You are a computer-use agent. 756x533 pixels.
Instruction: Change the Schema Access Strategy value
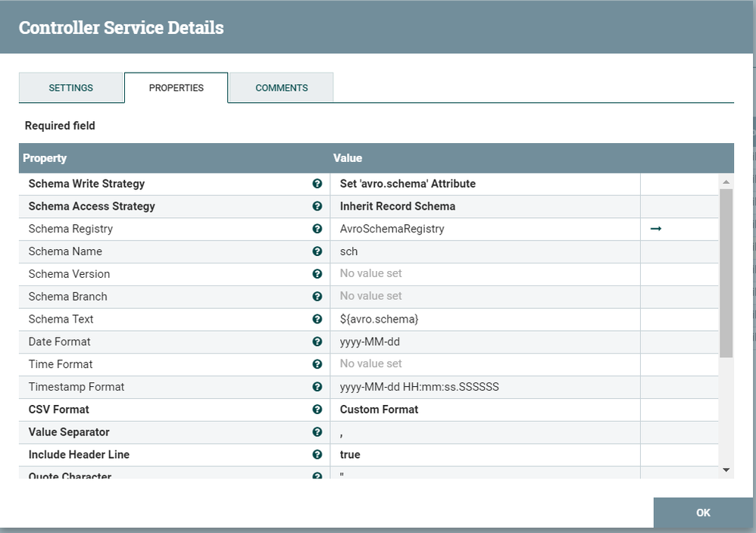click(485, 207)
